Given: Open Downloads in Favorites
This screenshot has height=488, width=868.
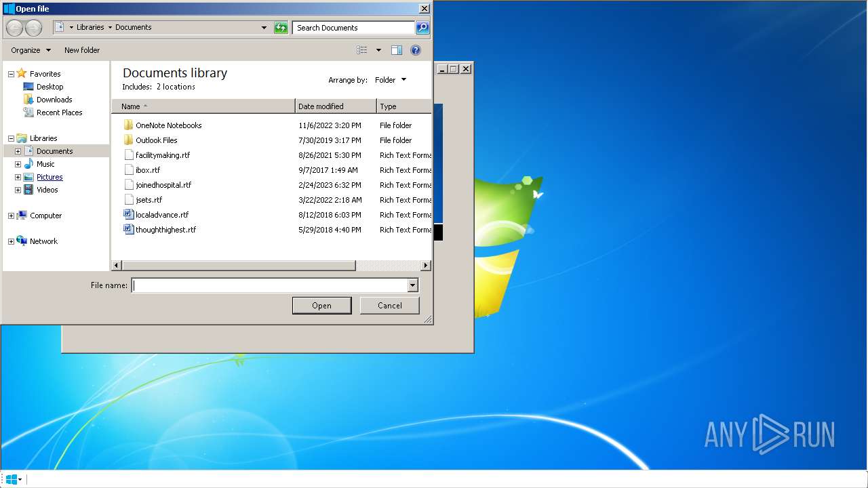Looking at the screenshot, I should pos(54,100).
